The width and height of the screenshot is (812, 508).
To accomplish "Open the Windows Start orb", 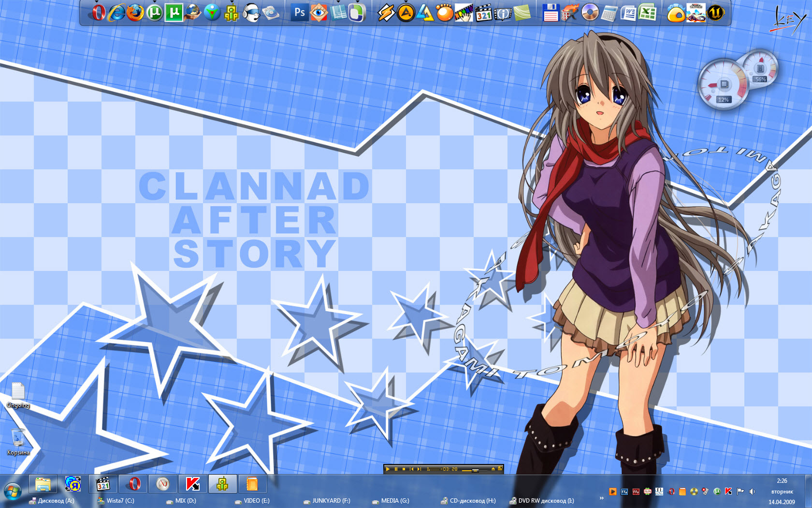I will click(x=13, y=492).
